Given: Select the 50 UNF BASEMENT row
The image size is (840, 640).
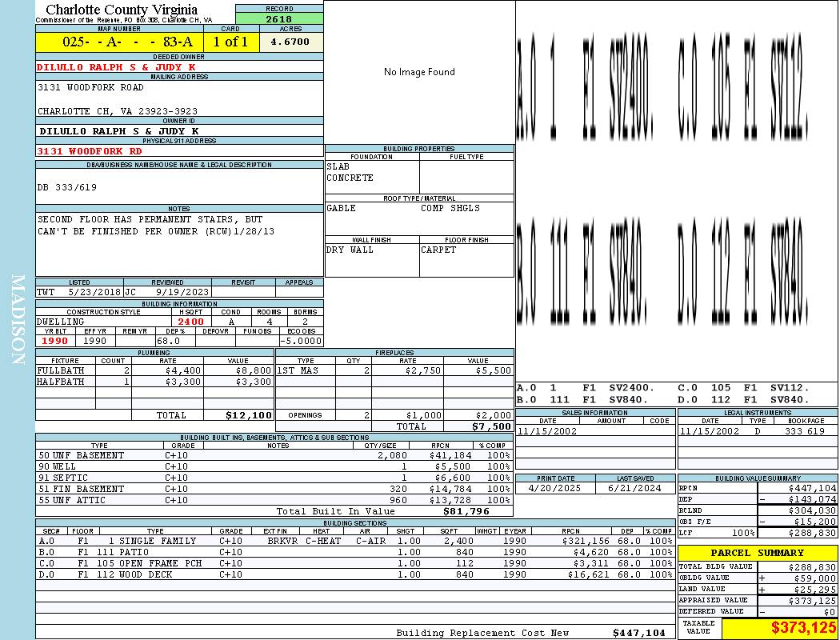Looking at the screenshot, I should 274,455.
